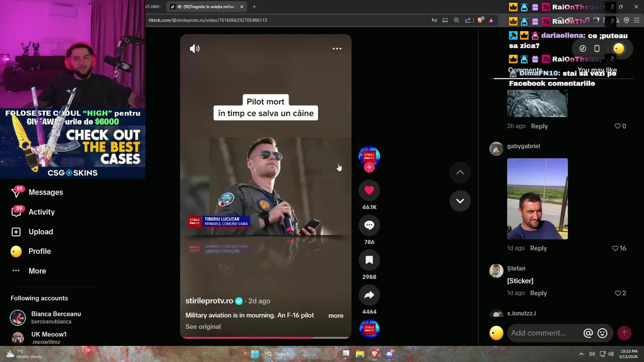Insert a mention with the @ icon

[x=588, y=333]
